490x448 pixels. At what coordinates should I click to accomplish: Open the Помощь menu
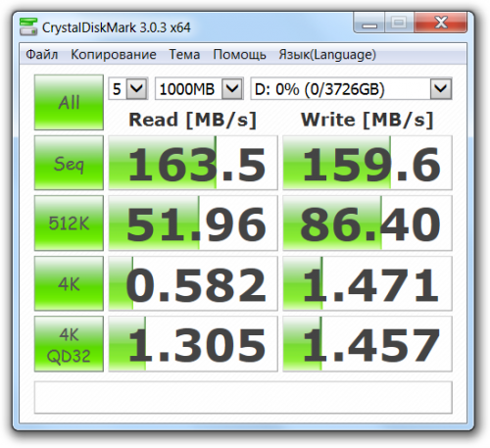(x=239, y=54)
